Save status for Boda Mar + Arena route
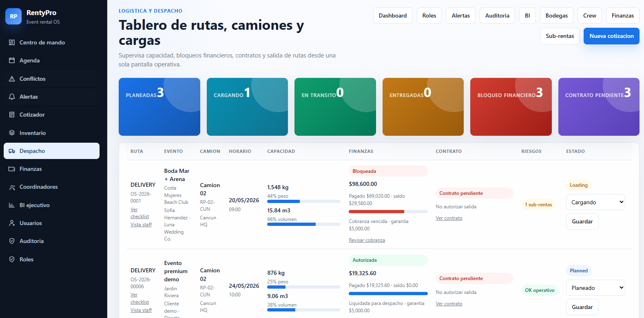Viewport: 644px width, 318px height. point(582,221)
